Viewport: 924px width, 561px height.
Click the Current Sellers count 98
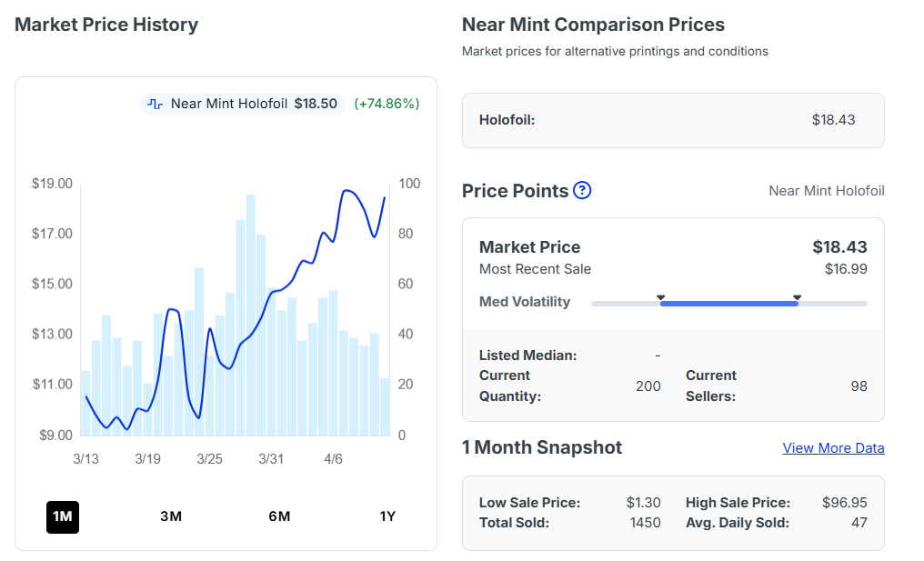[x=859, y=386]
